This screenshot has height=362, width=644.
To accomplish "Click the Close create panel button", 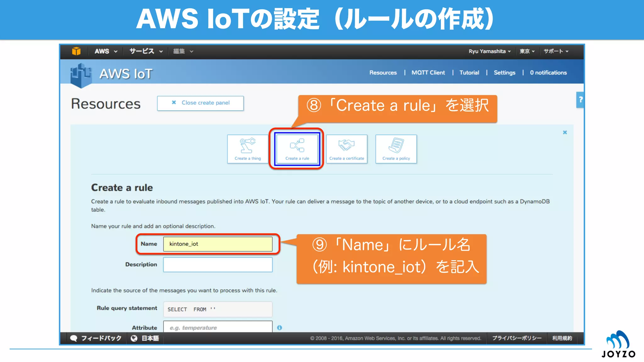I will [200, 103].
